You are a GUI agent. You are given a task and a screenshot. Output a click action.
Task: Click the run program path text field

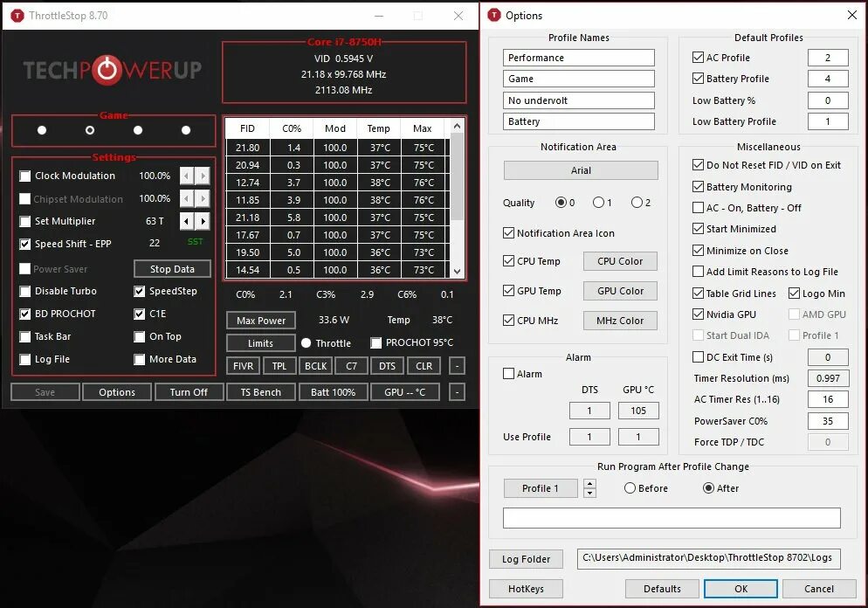click(672, 518)
